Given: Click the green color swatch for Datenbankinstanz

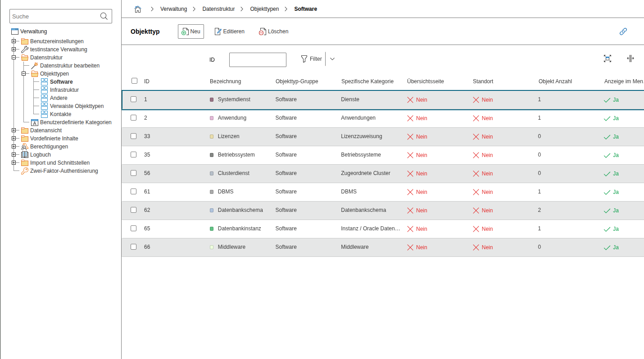Looking at the screenshot, I should 212,229.
